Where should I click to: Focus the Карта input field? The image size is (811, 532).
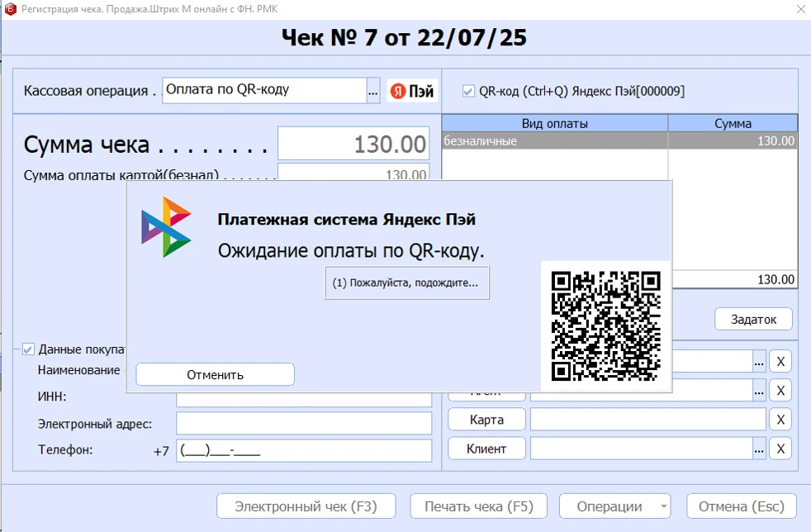tap(648, 420)
